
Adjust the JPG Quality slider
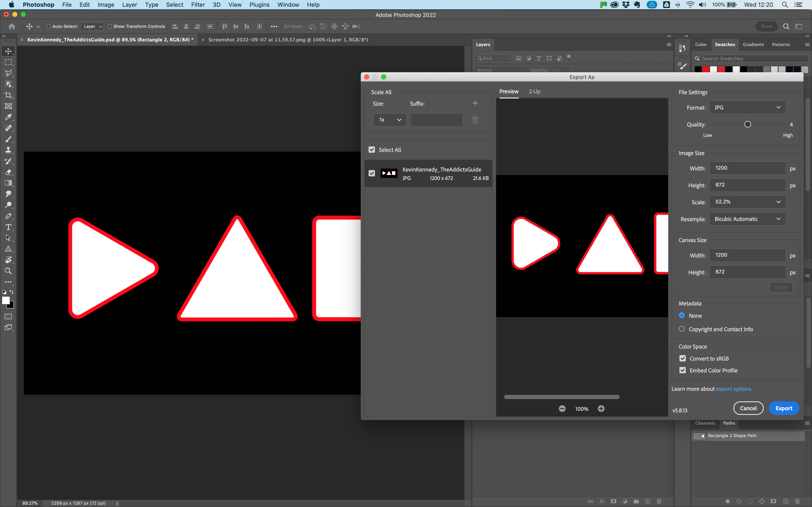click(748, 124)
